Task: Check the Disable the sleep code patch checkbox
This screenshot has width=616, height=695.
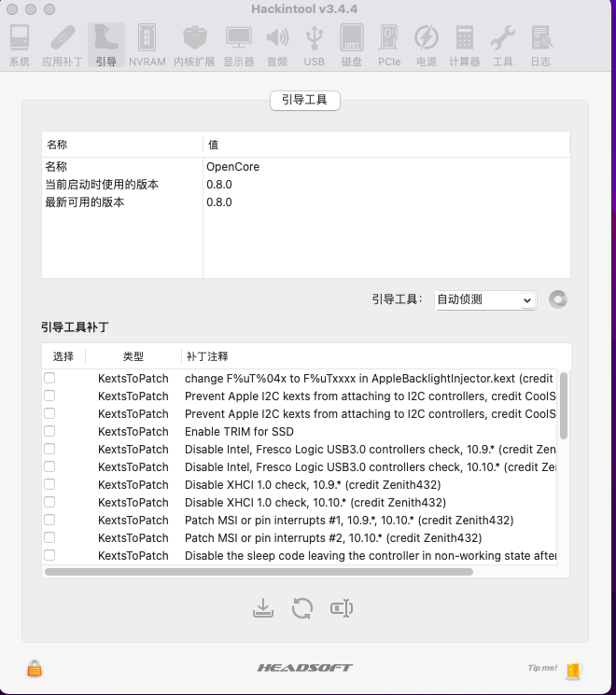Action: pos(49,555)
